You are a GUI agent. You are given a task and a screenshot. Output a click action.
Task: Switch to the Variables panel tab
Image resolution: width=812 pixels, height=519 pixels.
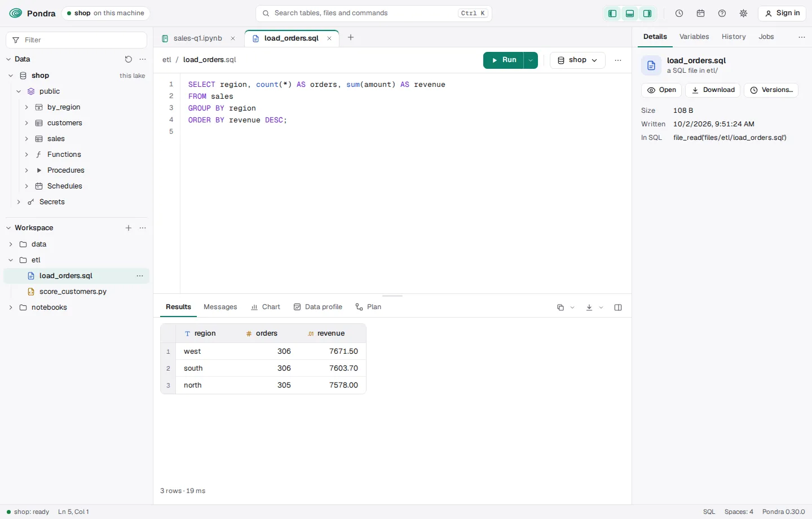[x=694, y=37]
